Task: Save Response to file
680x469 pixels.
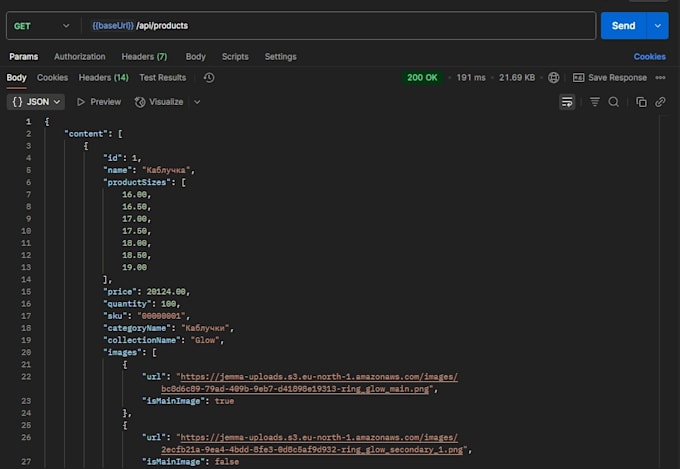Action: click(610, 78)
